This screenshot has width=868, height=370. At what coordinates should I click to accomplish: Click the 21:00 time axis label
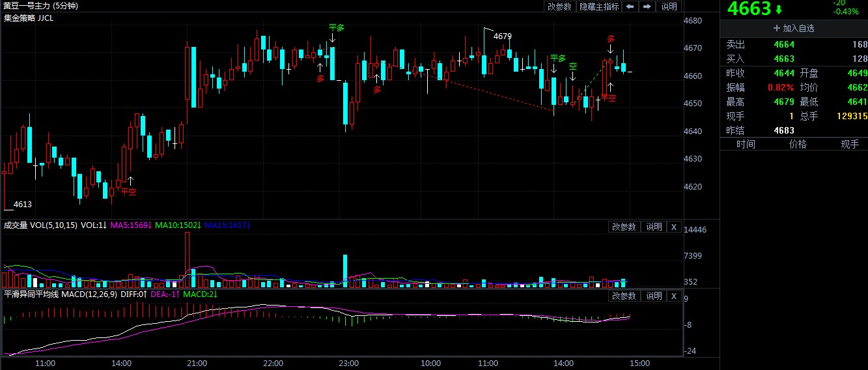coord(197,363)
